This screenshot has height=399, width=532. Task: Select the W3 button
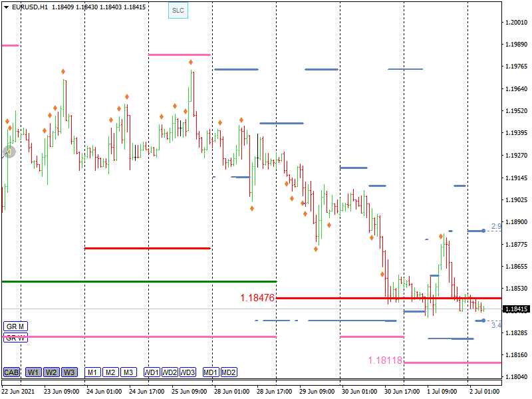(69, 372)
